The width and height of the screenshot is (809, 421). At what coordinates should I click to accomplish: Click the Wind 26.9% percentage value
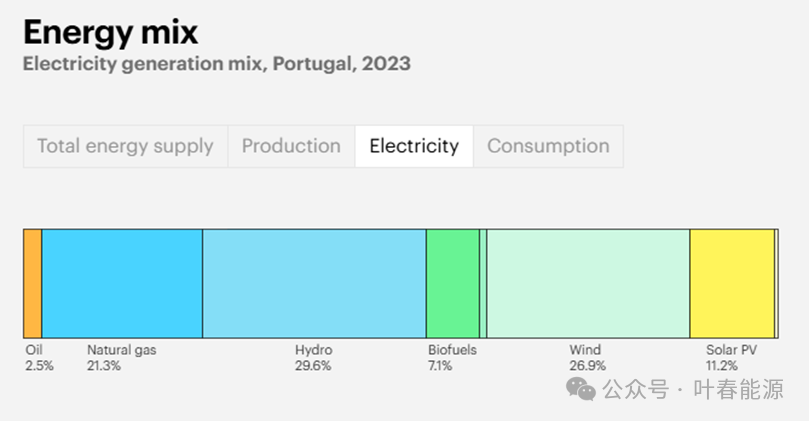[x=585, y=366]
